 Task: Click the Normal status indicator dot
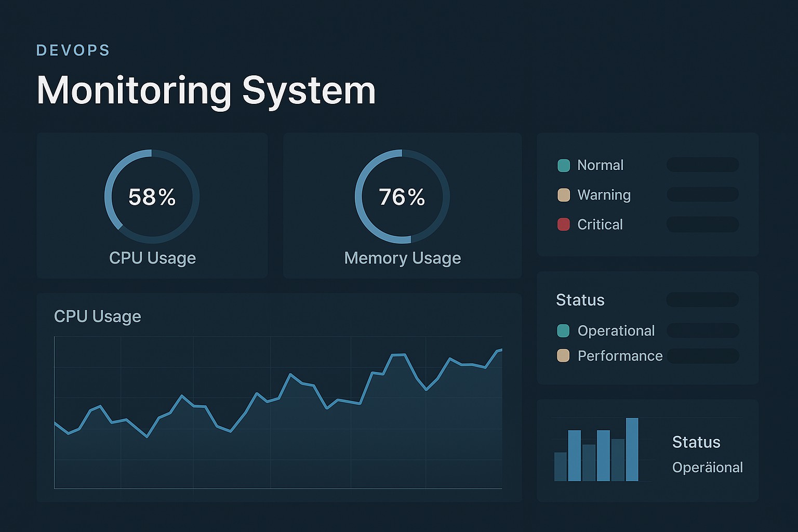click(x=564, y=165)
